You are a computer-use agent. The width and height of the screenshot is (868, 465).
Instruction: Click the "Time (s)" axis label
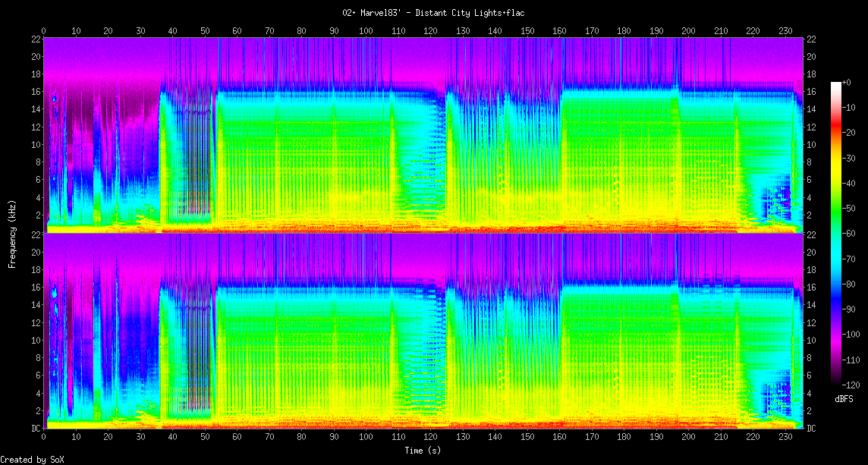[422, 450]
